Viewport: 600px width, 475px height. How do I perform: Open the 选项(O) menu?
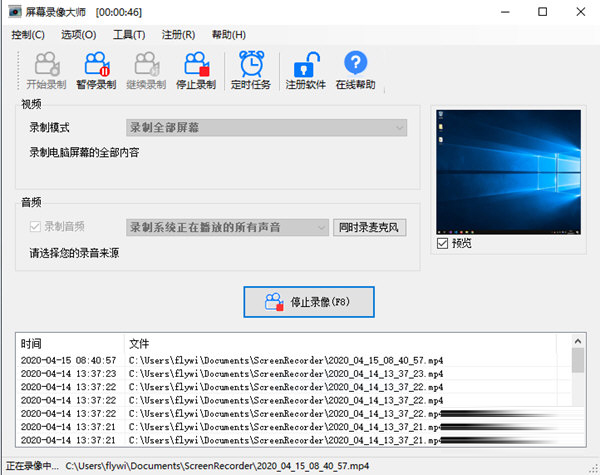78,35
